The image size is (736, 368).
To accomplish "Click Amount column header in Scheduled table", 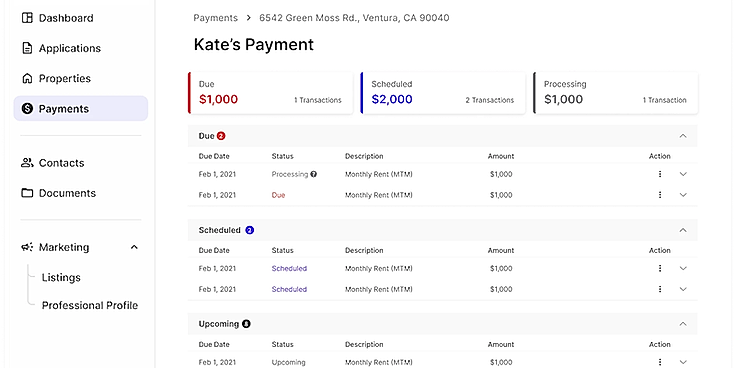I will point(501,251).
